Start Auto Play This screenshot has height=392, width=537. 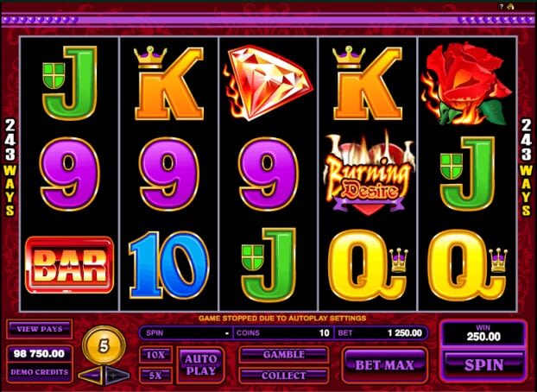tap(200, 365)
